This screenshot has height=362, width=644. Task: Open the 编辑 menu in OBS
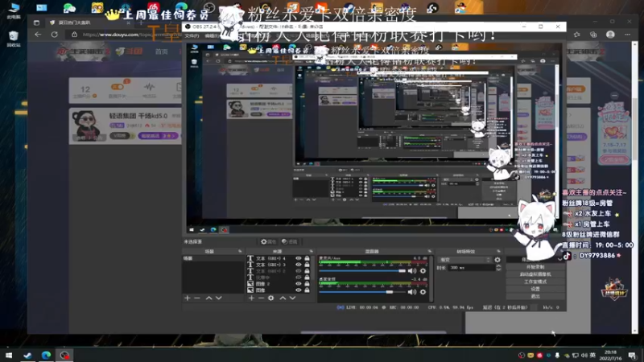212,35
